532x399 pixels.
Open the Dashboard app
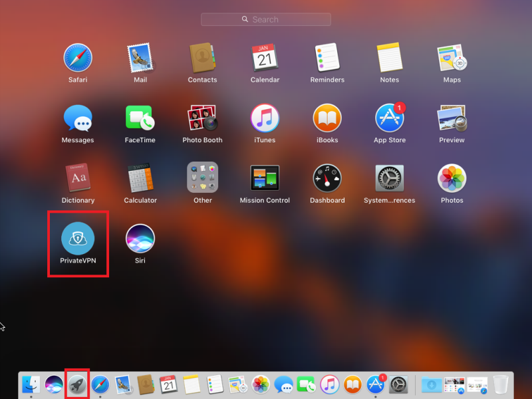(x=327, y=178)
